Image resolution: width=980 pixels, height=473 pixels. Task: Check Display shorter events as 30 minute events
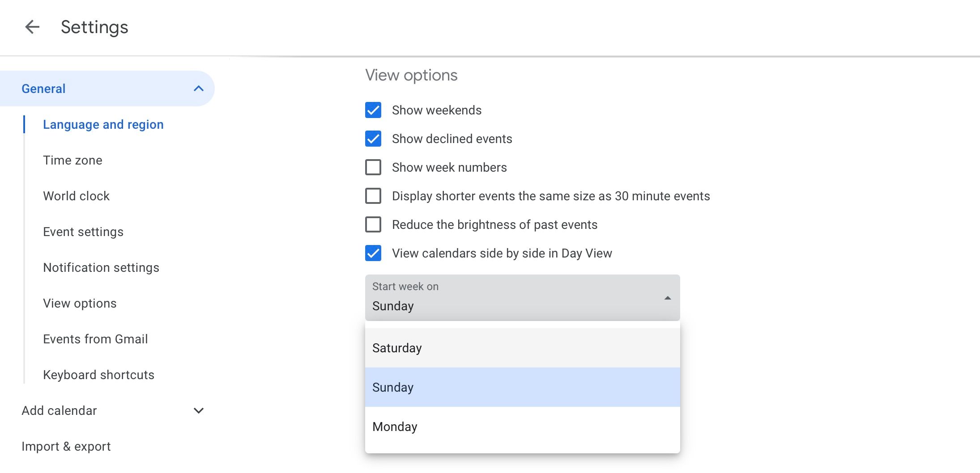point(373,196)
